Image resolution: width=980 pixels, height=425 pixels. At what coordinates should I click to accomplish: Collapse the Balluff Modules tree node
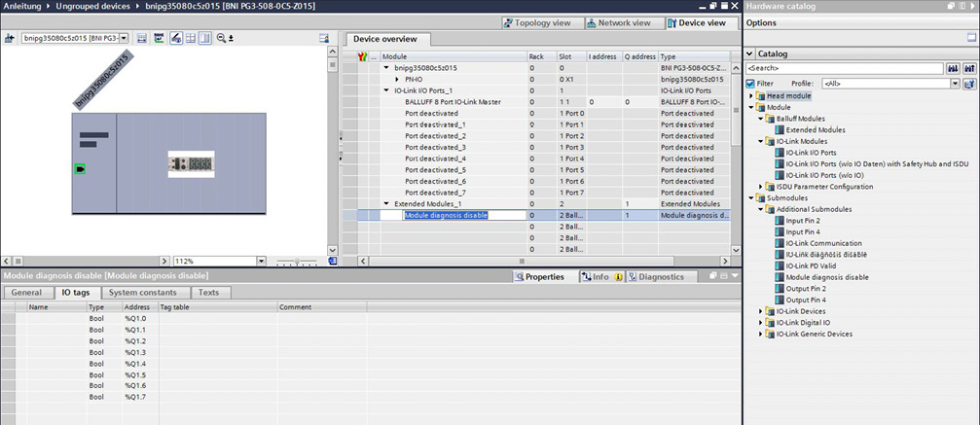[761, 119]
